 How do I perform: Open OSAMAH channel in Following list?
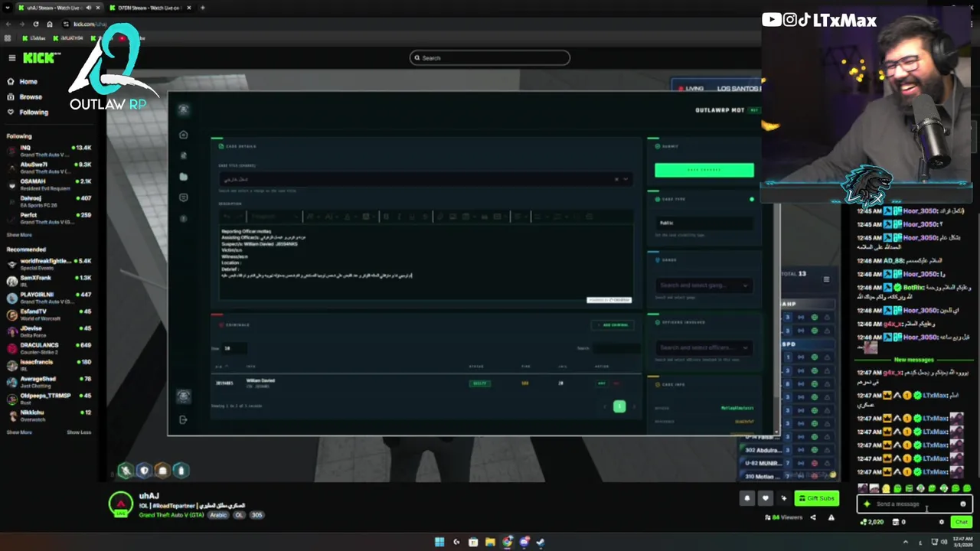click(49, 184)
